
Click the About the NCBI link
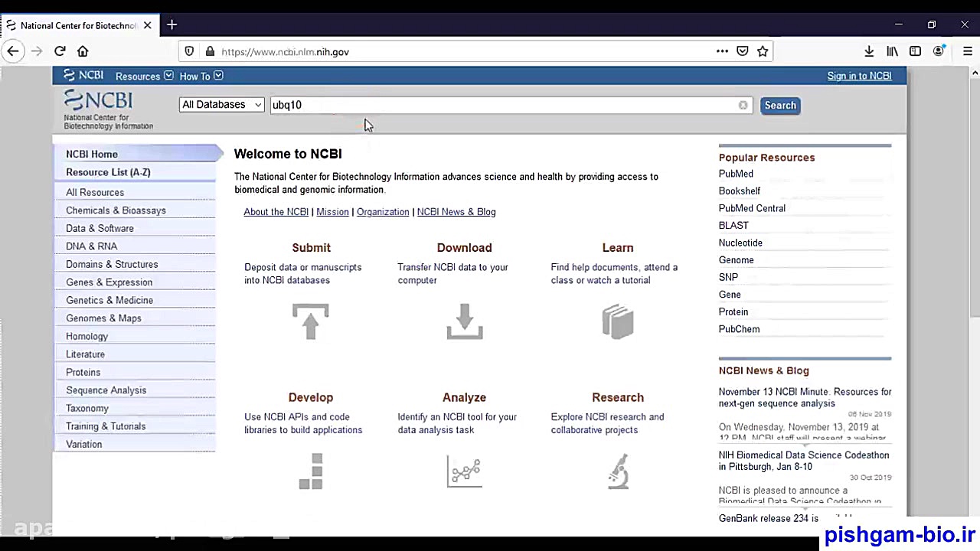[x=276, y=212]
